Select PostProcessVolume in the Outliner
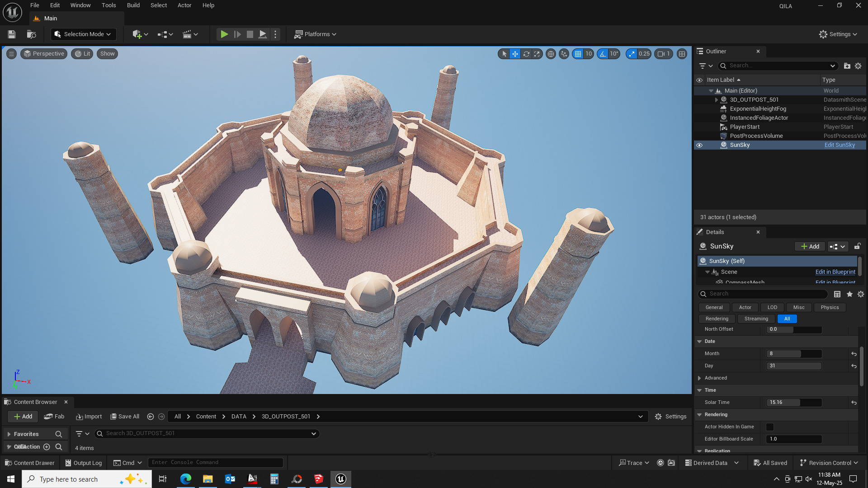 click(756, 136)
